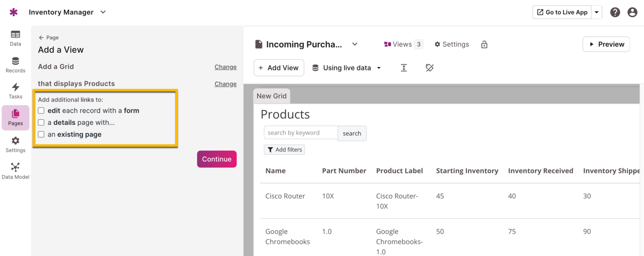Open the Data Model icon
The width and height of the screenshot is (644, 256).
(15, 171)
